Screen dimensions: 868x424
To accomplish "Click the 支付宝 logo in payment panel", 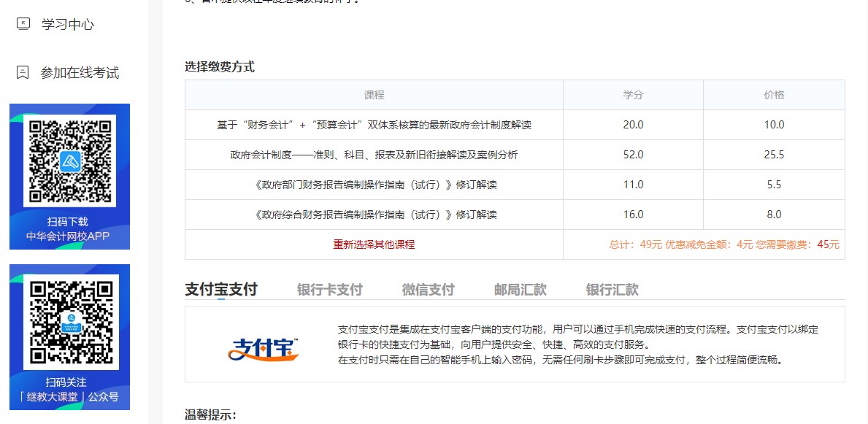I will click(263, 351).
